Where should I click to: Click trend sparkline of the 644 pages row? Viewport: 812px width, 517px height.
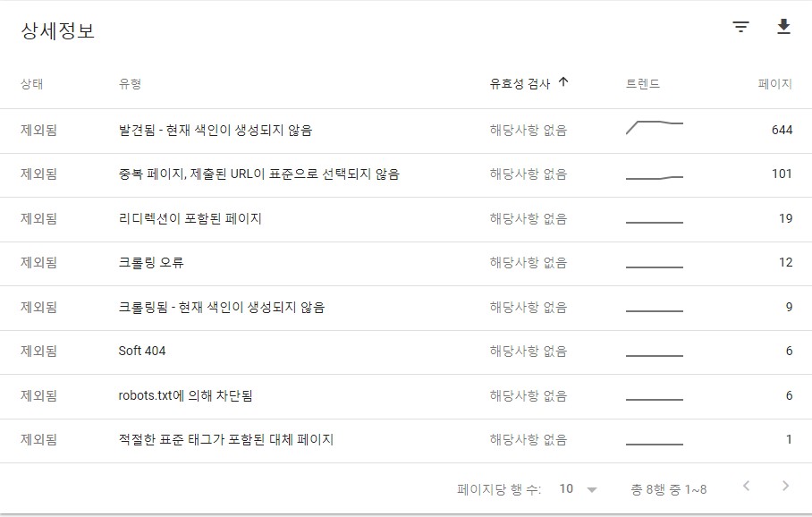655,127
